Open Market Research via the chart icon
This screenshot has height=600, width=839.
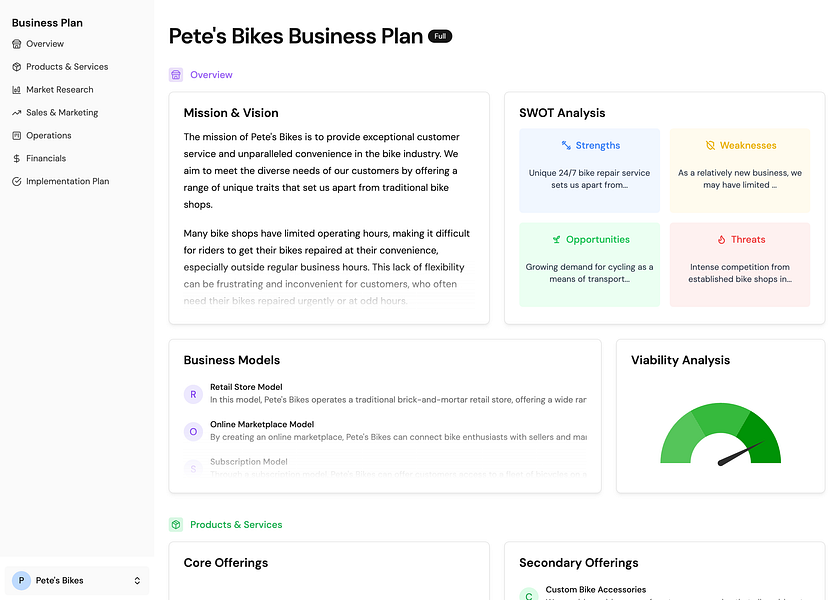click(15, 89)
